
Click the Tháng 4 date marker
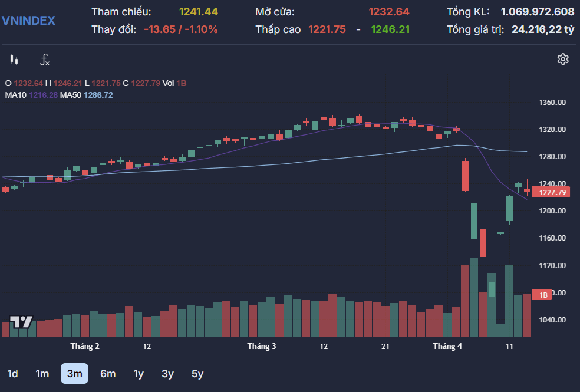click(447, 346)
